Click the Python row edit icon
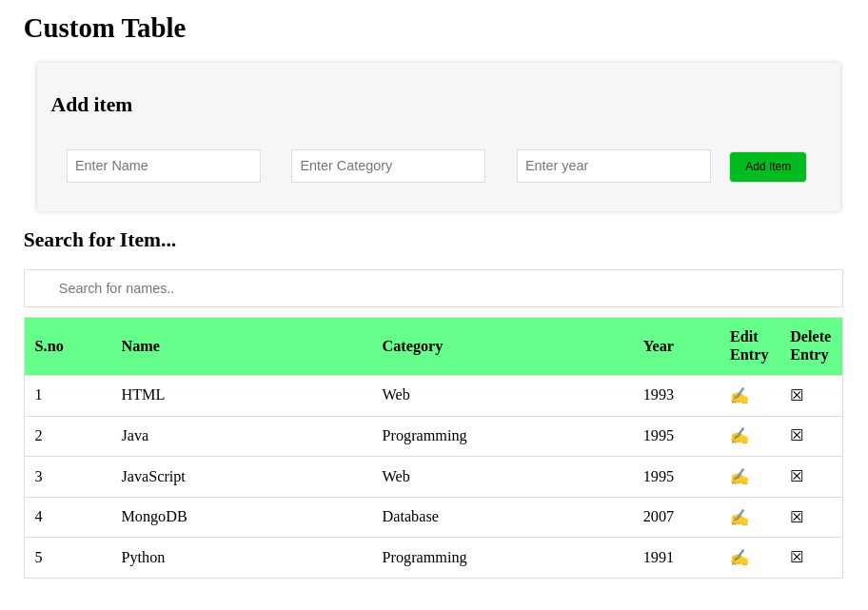868x610 pixels. [x=739, y=558]
